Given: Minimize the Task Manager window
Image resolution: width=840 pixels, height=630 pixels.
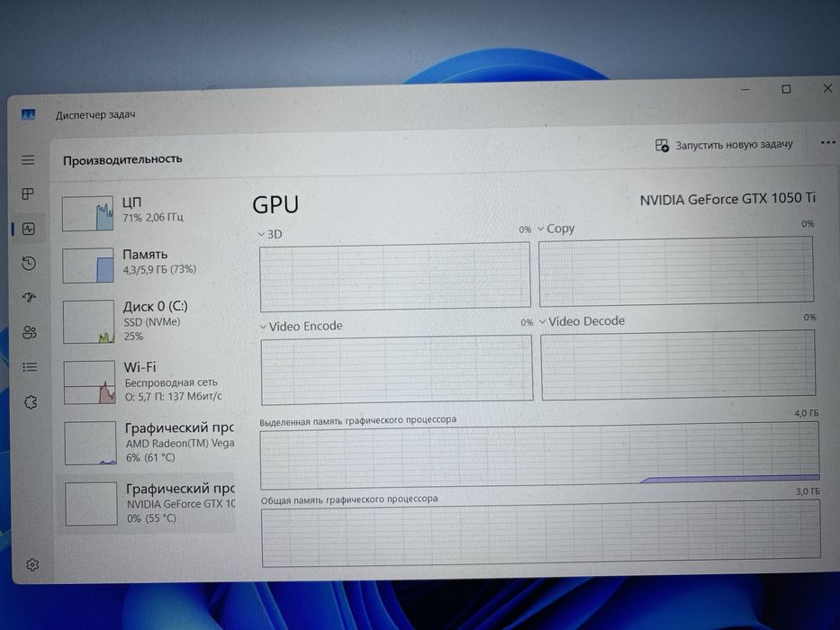Looking at the screenshot, I should pos(745,89).
